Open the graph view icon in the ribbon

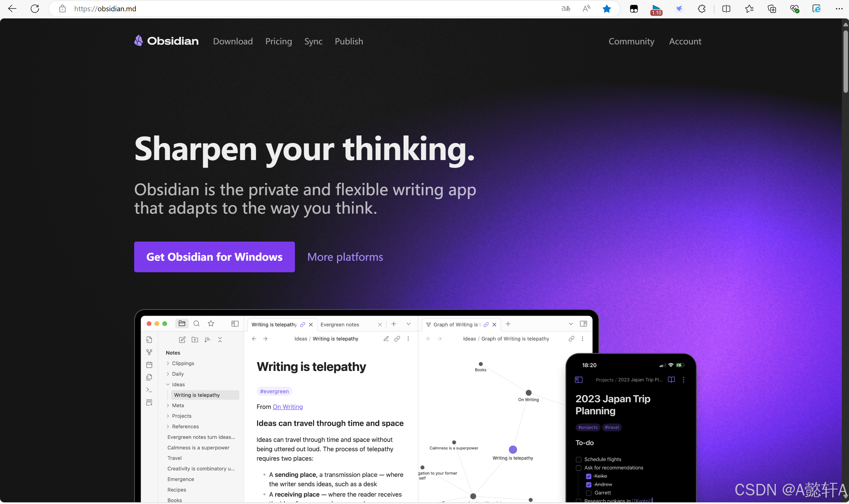(x=149, y=352)
